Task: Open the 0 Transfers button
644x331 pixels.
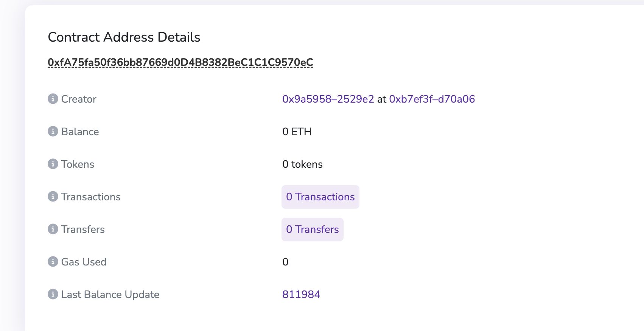Action: 313,230
